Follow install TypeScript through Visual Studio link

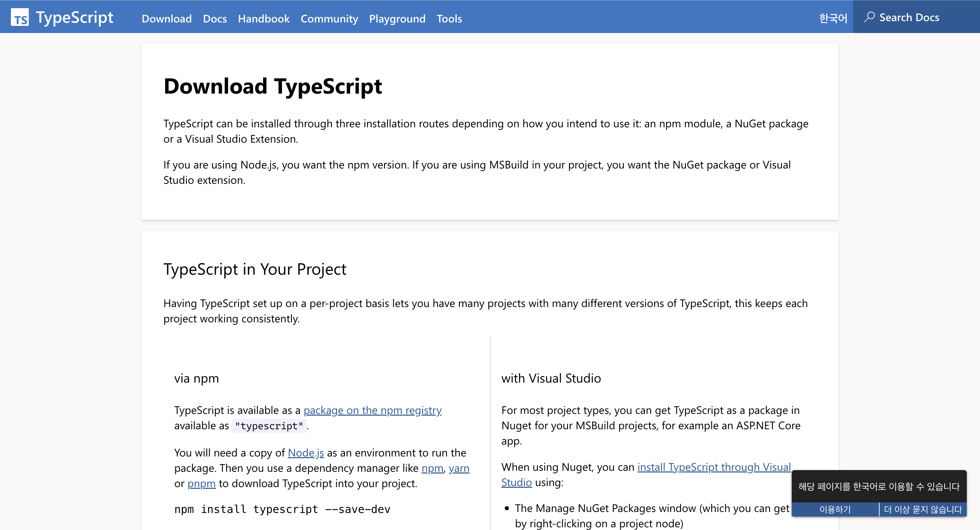[714, 467]
